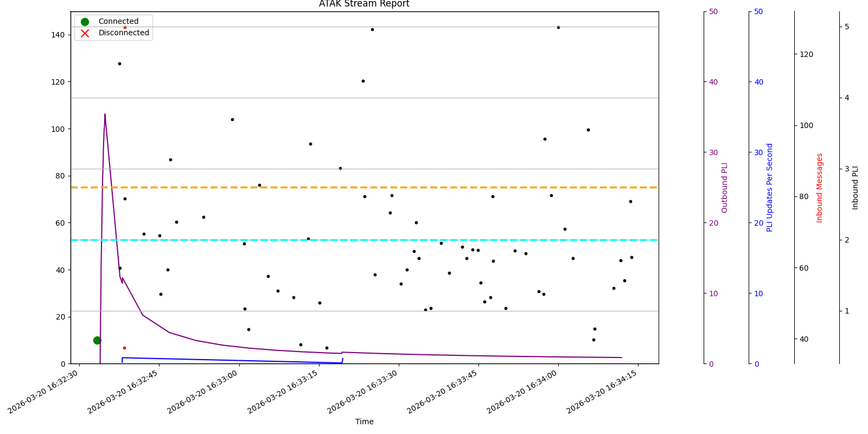Viewport: 868px width, 434px height.
Task: Click the red X Disconnected legend marker
Action: [85, 33]
